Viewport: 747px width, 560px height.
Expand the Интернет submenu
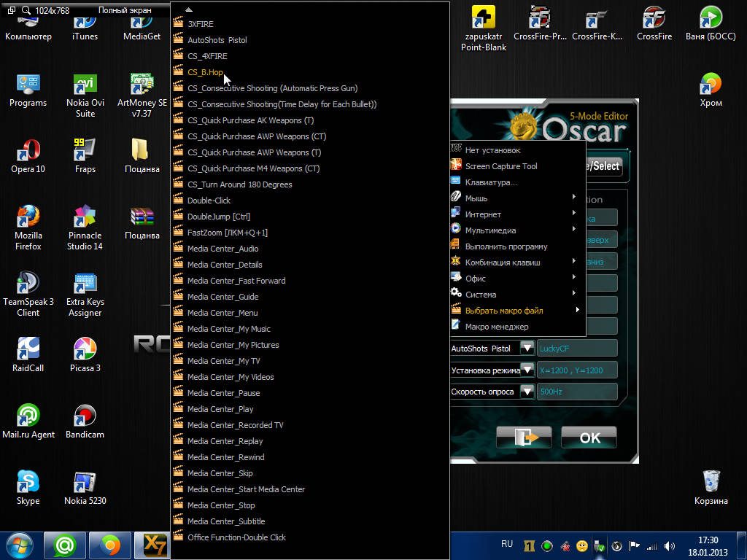click(517, 214)
